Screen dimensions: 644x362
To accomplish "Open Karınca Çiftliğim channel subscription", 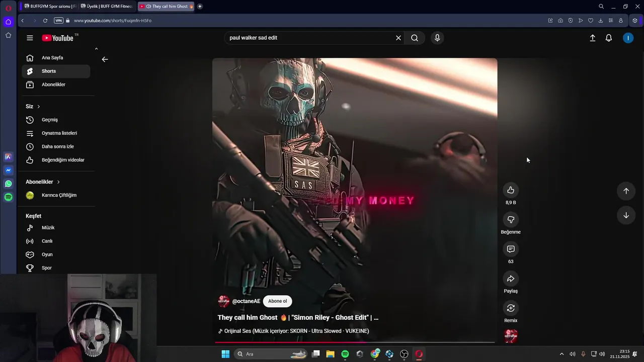I will [x=56, y=195].
